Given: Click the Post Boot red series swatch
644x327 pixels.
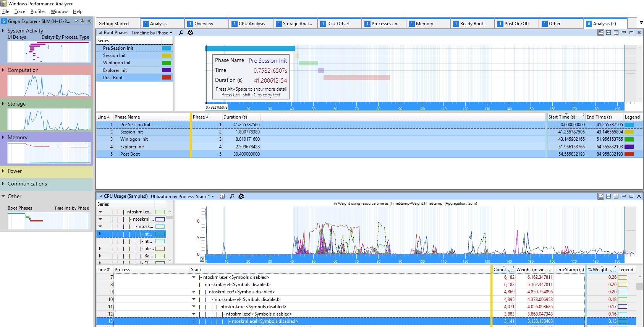Looking at the screenshot, I should coord(167,78).
